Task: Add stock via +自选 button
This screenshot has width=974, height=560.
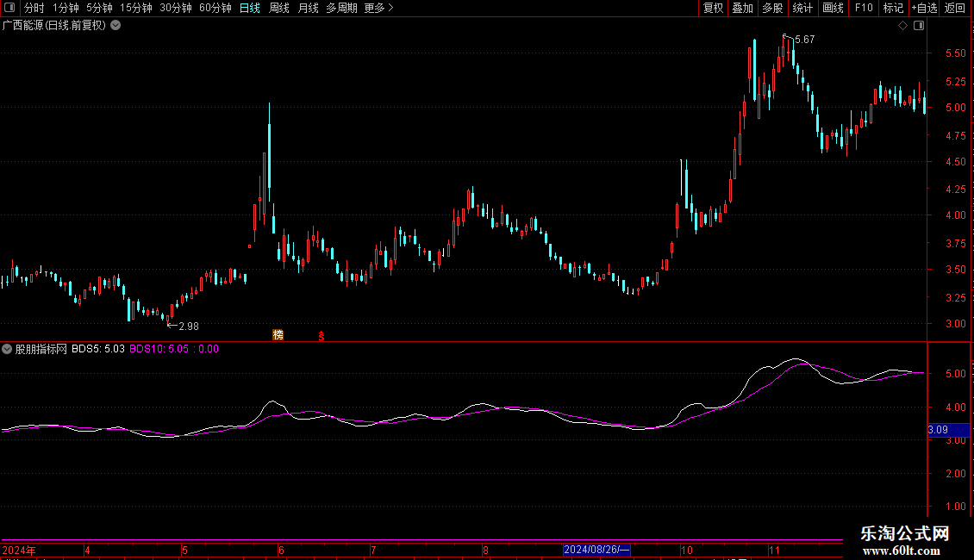Action: click(924, 8)
